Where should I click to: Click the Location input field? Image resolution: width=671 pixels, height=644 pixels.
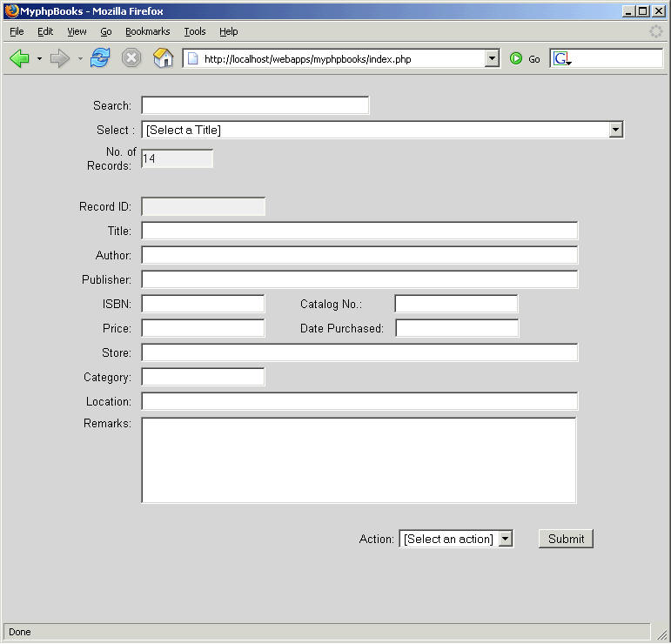(x=359, y=401)
